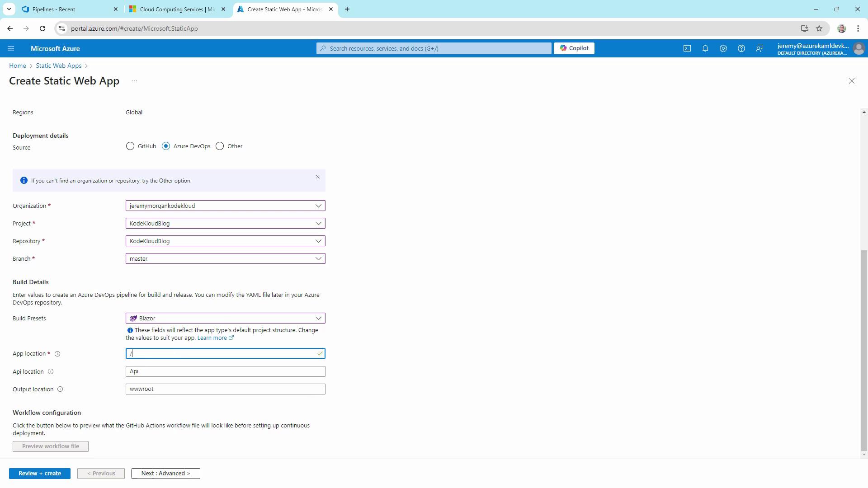Click the account avatar in the header
This screenshot has height=488, width=868.
(x=859, y=48)
